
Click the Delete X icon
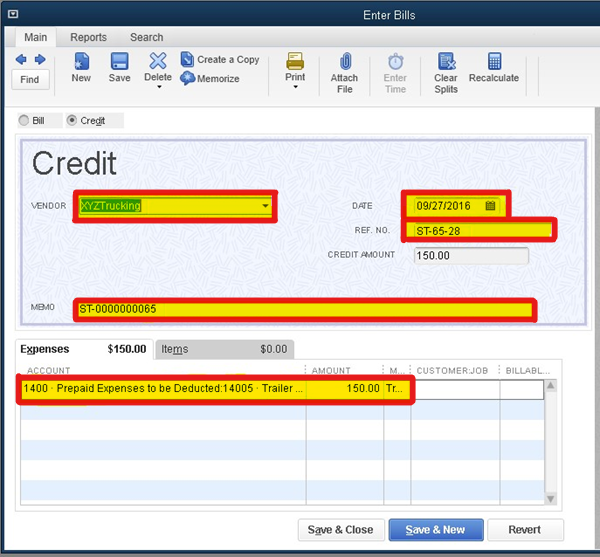point(158,61)
